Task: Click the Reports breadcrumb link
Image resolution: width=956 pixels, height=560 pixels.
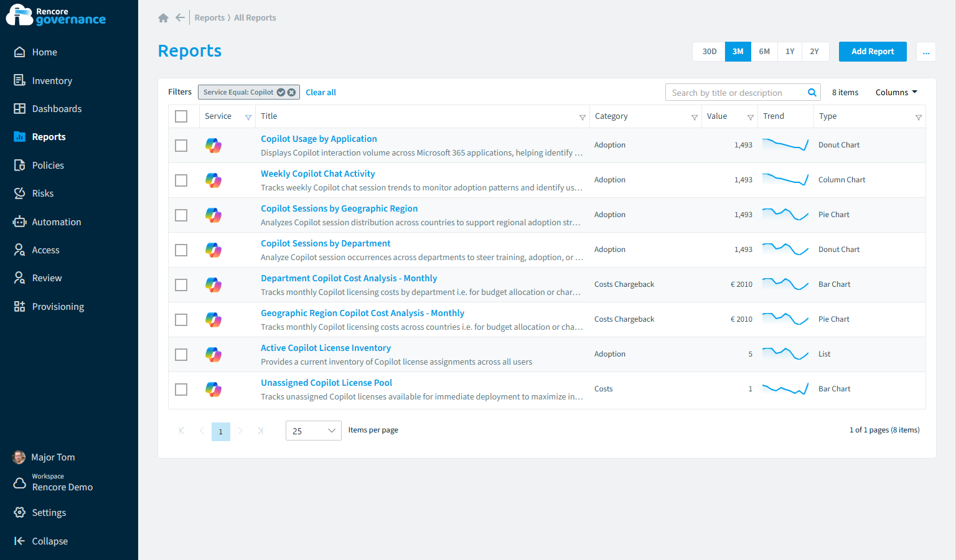Action: (x=209, y=17)
